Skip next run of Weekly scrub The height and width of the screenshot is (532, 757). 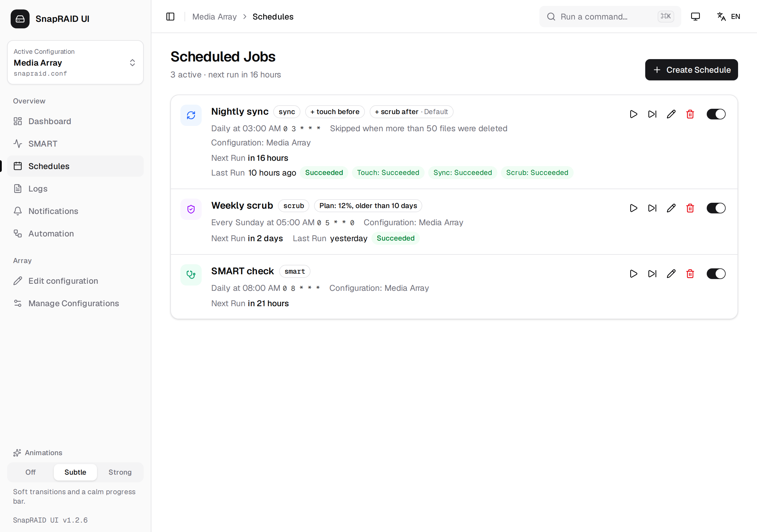pyautogui.click(x=652, y=208)
